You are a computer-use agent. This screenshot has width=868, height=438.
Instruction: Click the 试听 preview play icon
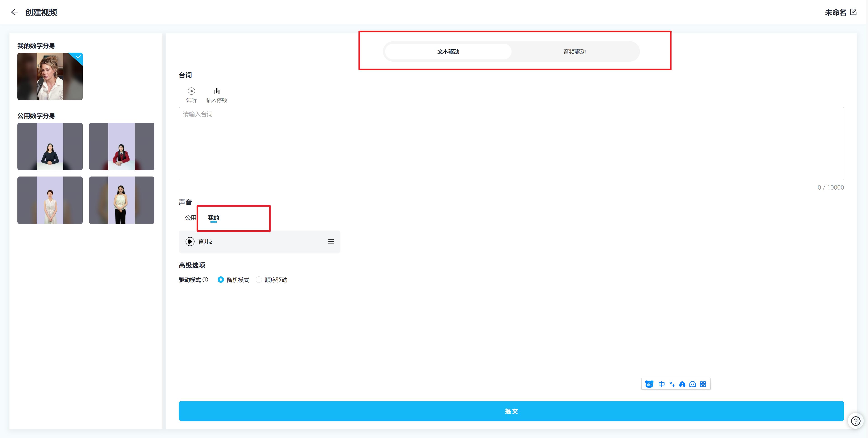click(191, 91)
